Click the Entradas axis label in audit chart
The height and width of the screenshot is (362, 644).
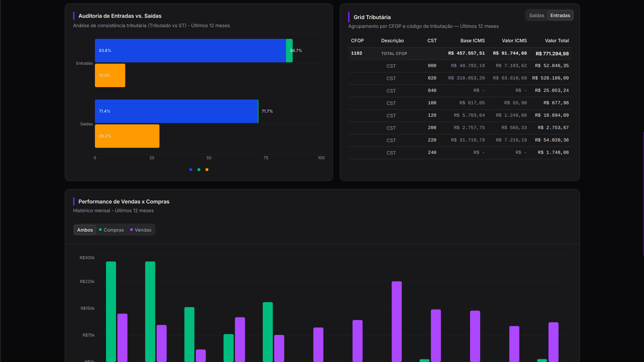click(x=84, y=63)
